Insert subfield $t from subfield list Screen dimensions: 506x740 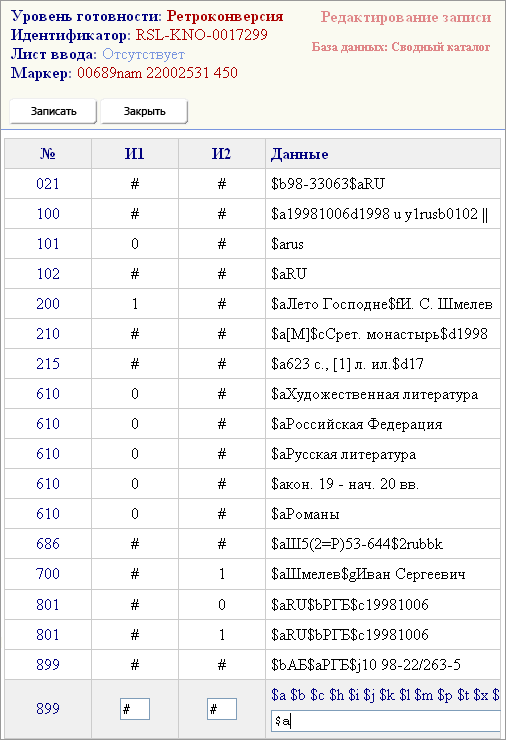tap(463, 695)
